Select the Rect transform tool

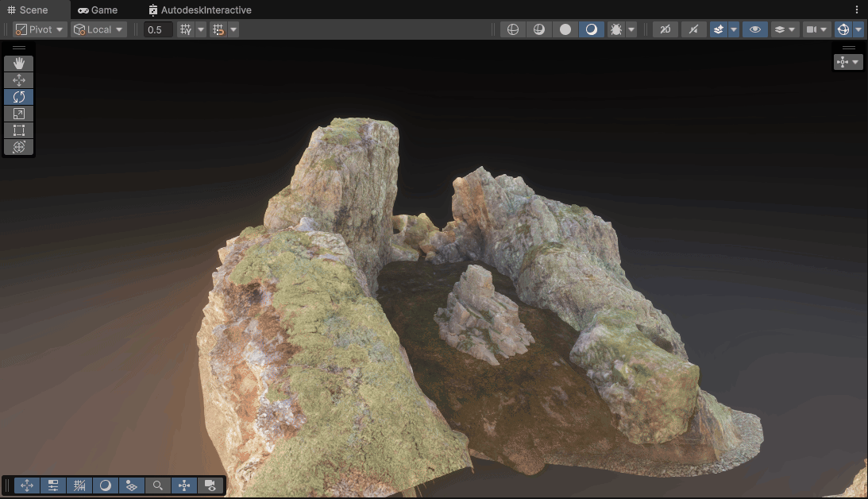coord(19,130)
